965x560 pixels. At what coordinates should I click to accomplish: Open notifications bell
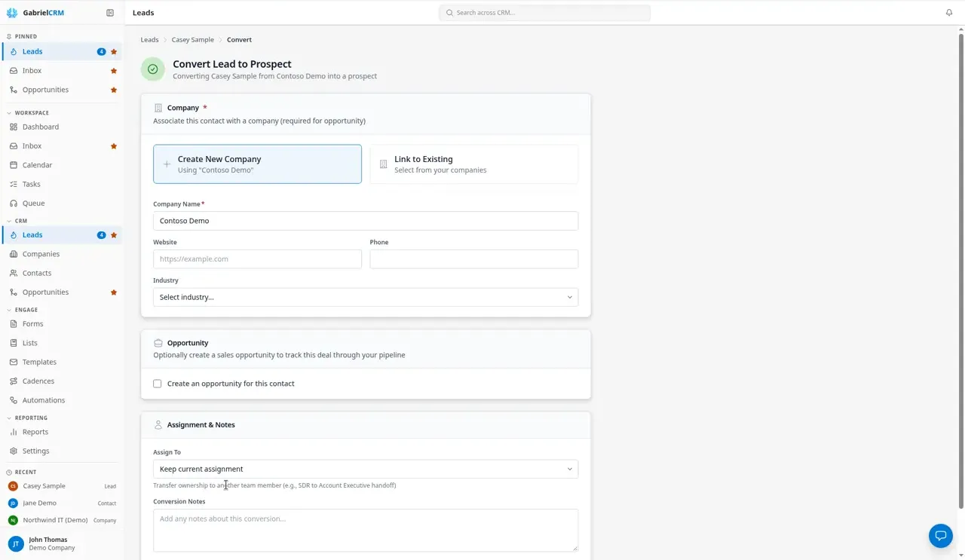pyautogui.click(x=949, y=13)
